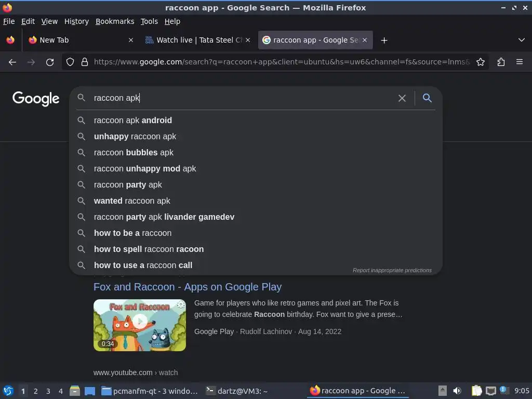Switch to virtual desktop 3
532x399 pixels.
pos(48,391)
